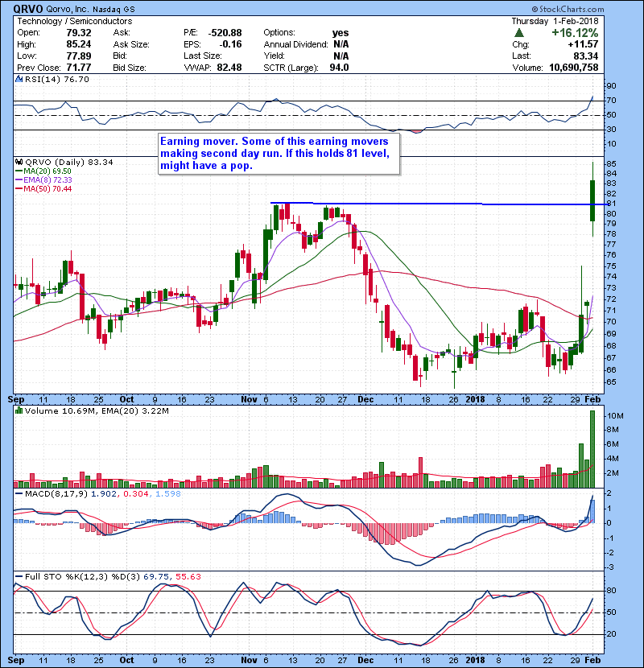Image resolution: width=644 pixels, height=668 pixels.
Task: Click the Bid Size label
Action: [130, 68]
